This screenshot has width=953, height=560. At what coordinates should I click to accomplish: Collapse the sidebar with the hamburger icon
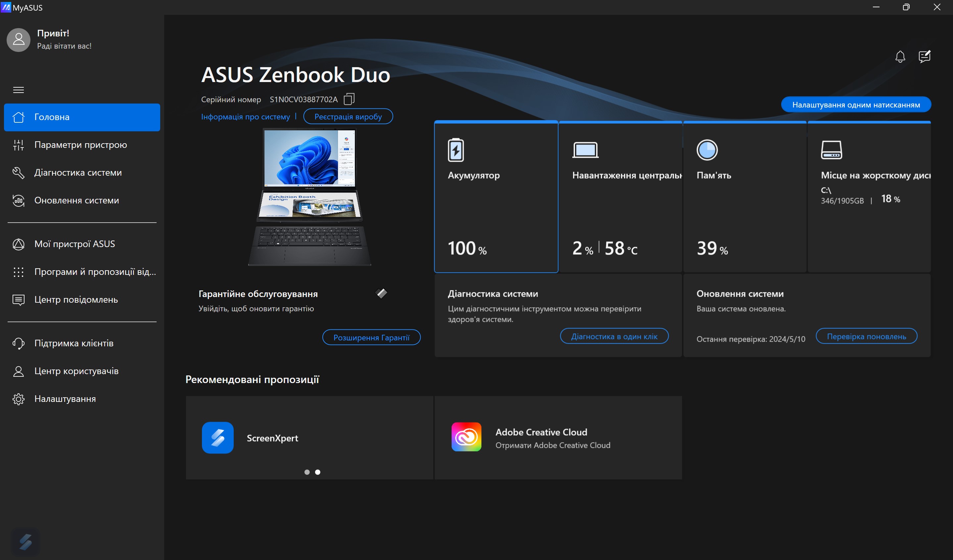point(19,90)
